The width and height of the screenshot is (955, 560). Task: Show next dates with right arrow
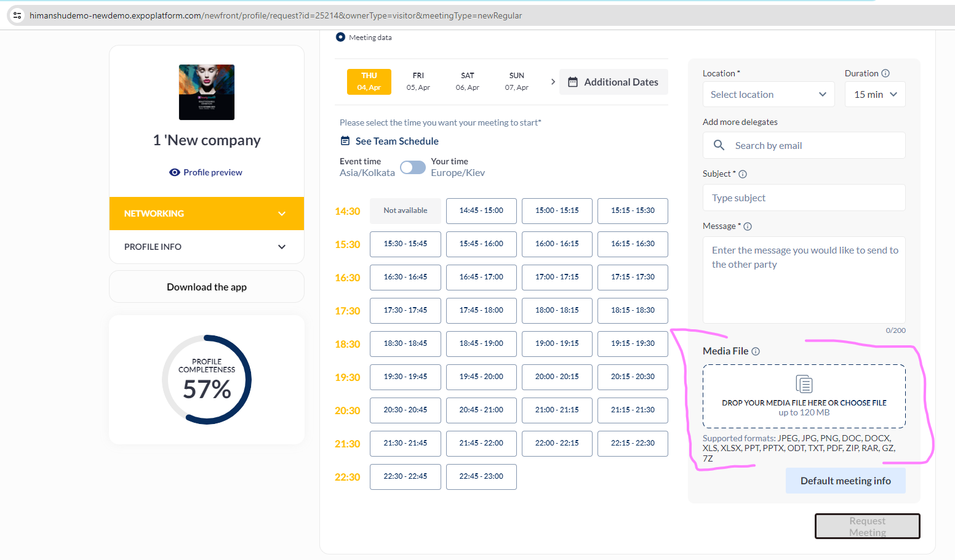[x=553, y=81]
